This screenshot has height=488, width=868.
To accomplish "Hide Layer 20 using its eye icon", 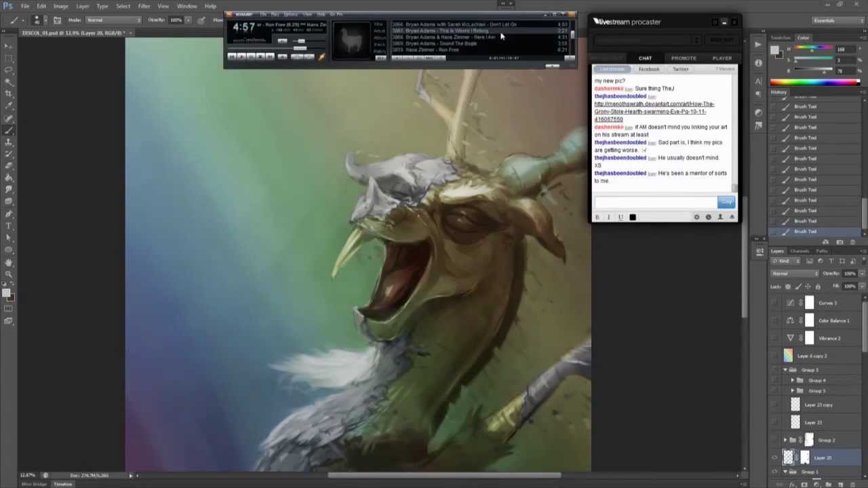I will coord(775,458).
